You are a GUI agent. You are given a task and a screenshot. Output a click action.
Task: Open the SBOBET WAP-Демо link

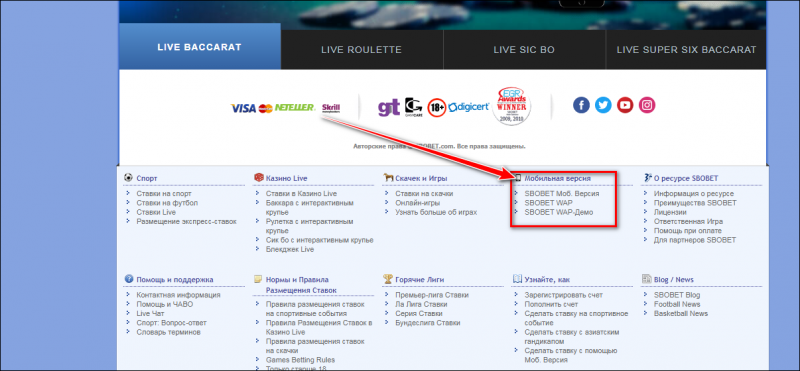click(x=559, y=212)
